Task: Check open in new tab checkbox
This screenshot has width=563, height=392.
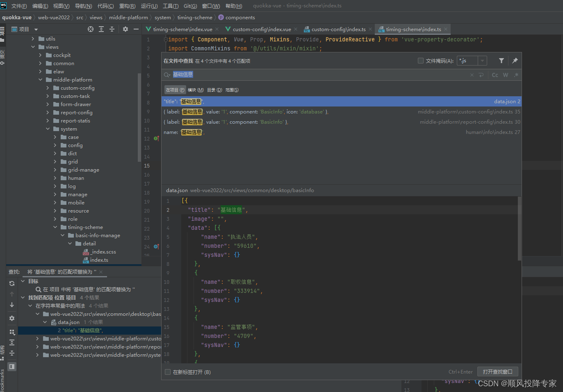Action: point(168,372)
